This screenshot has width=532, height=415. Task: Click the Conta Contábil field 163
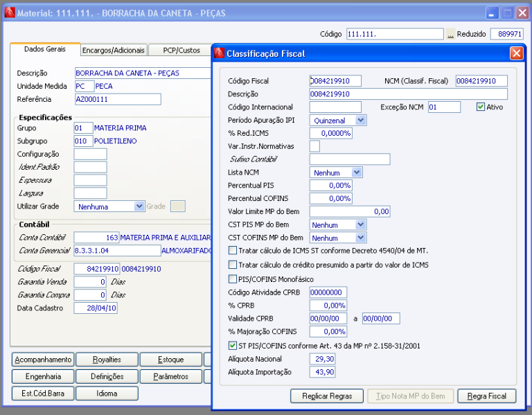pyautogui.click(x=96, y=238)
